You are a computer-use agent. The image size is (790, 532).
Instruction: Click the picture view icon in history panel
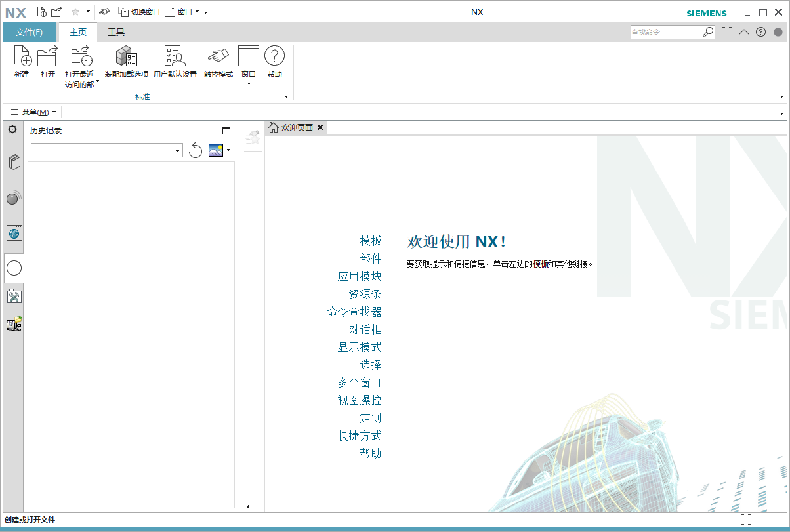pos(216,150)
